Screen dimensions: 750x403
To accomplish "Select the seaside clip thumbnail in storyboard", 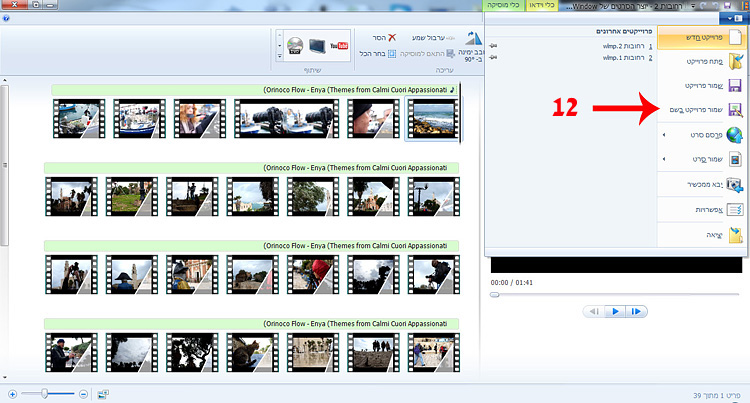I will (x=432, y=119).
